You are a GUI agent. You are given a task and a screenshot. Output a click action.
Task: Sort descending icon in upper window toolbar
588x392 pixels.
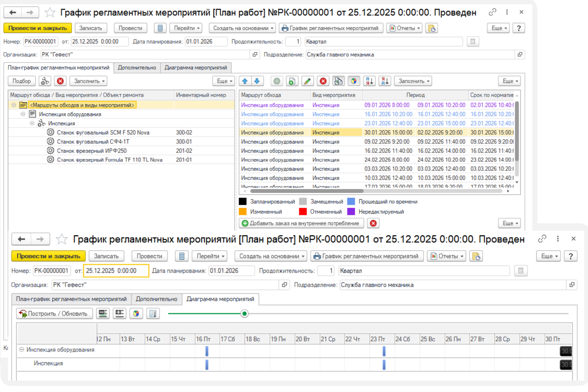click(x=385, y=81)
